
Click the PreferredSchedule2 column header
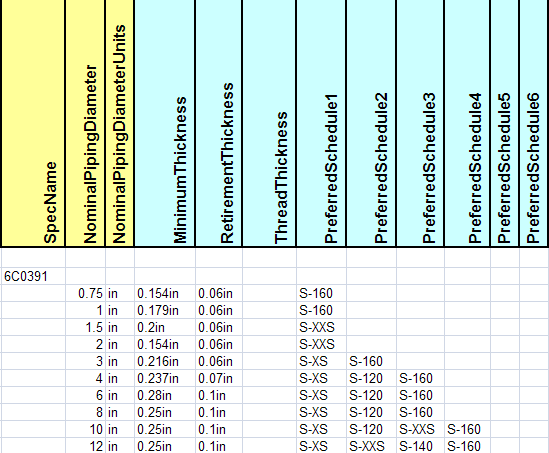(x=371, y=123)
